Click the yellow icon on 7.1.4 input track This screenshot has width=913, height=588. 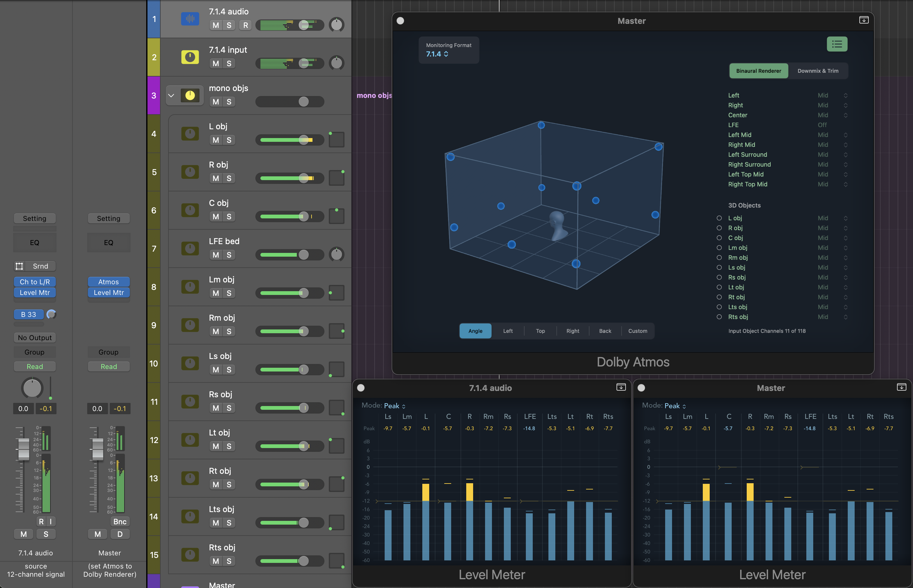190,57
